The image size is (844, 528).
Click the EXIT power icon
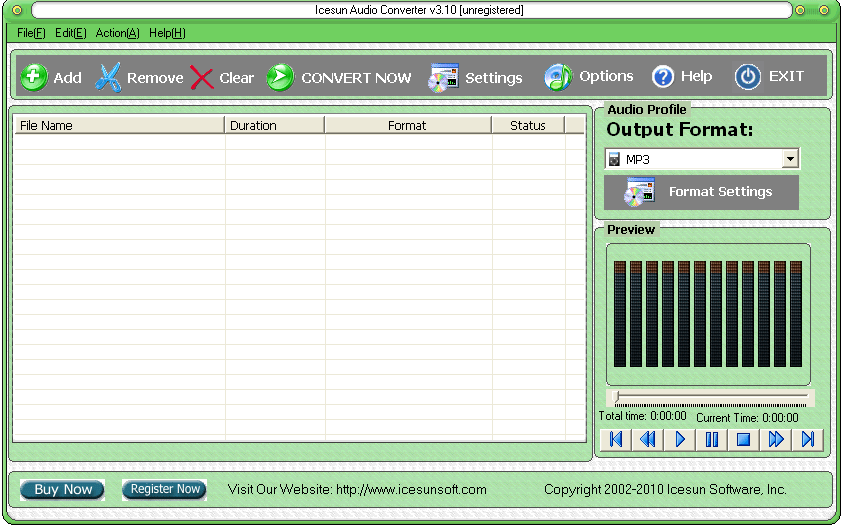tap(748, 77)
